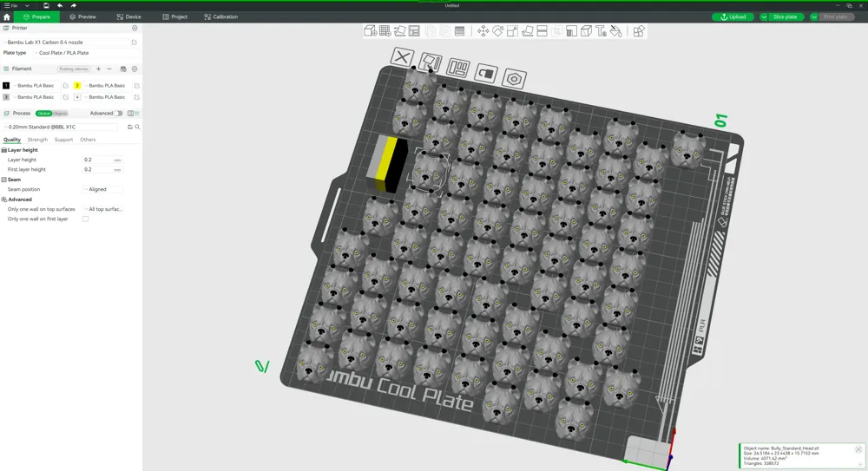Click the Flushing volumes button

[74, 69]
